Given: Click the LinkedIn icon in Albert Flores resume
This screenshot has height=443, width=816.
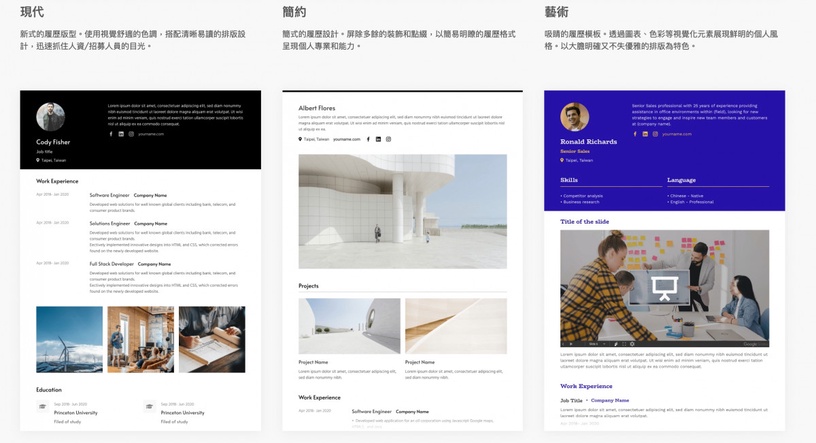Looking at the screenshot, I should point(378,139).
